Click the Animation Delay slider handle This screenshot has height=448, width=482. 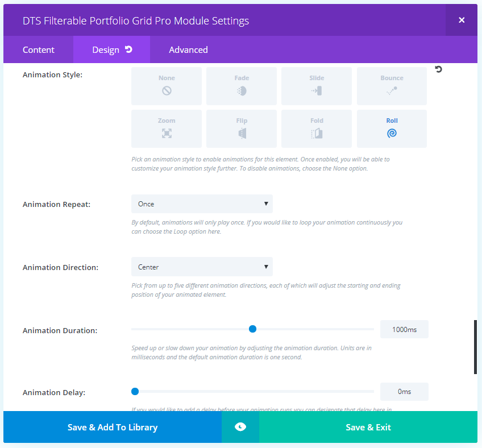(x=135, y=391)
